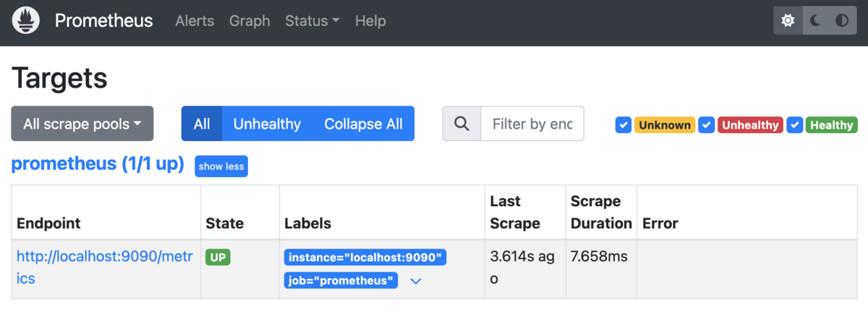Open the Graph page

[x=250, y=21]
